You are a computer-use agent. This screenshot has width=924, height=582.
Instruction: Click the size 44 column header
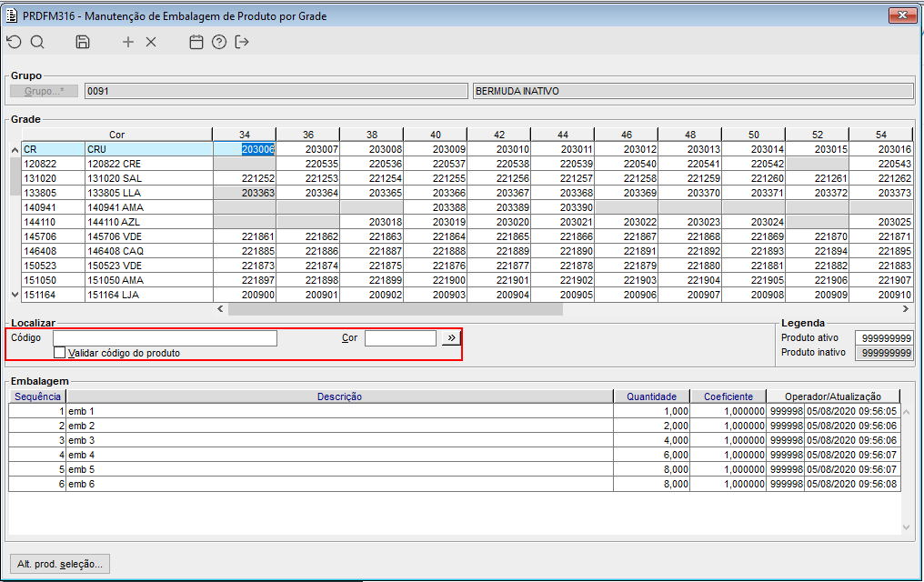563,135
